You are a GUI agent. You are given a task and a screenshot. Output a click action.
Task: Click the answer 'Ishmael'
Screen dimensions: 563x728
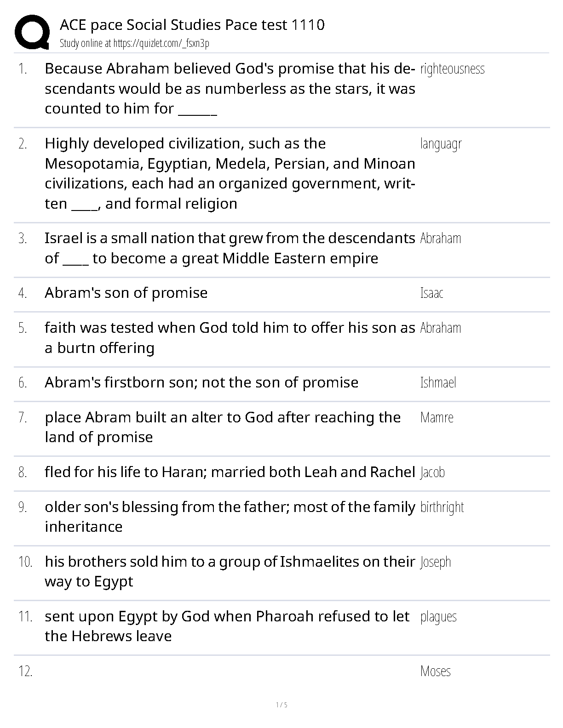click(438, 383)
